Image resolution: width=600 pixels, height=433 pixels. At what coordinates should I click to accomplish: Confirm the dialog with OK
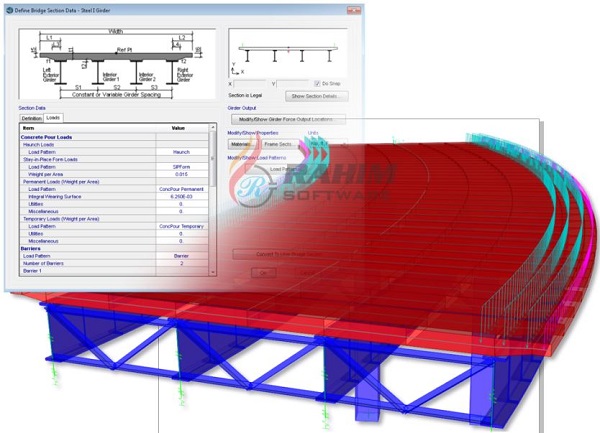(264, 273)
